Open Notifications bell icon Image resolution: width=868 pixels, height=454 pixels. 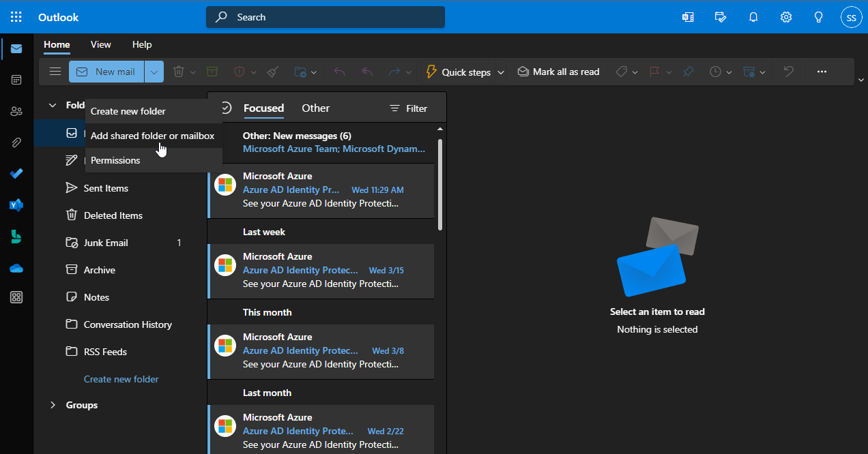[x=753, y=17]
